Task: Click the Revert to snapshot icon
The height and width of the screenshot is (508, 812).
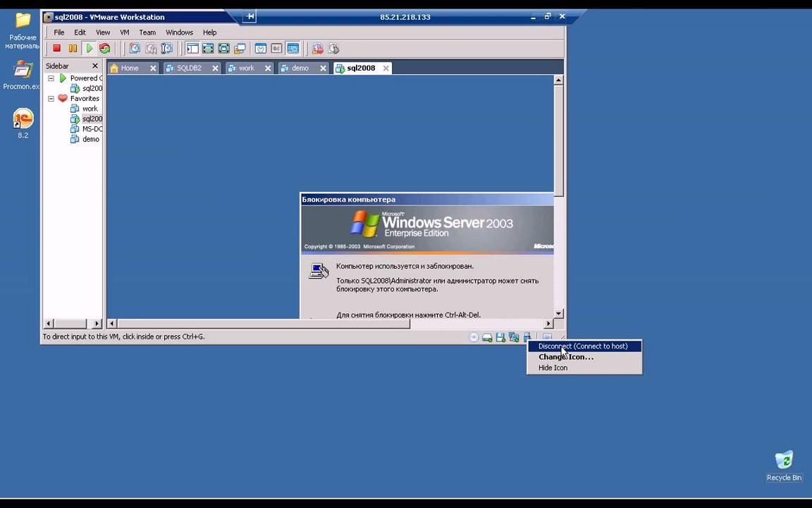Action: 151,48
